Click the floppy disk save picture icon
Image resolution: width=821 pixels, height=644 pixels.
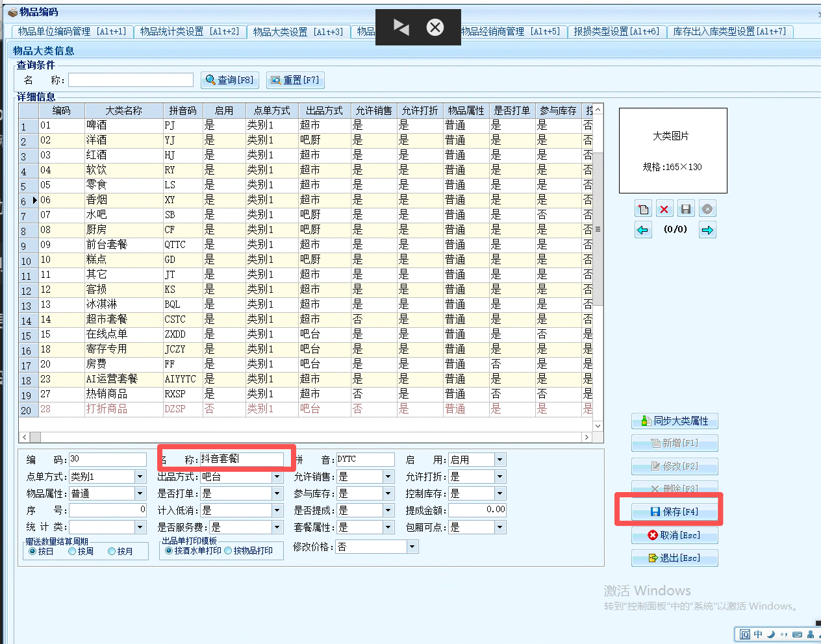pyautogui.click(x=685, y=209)
